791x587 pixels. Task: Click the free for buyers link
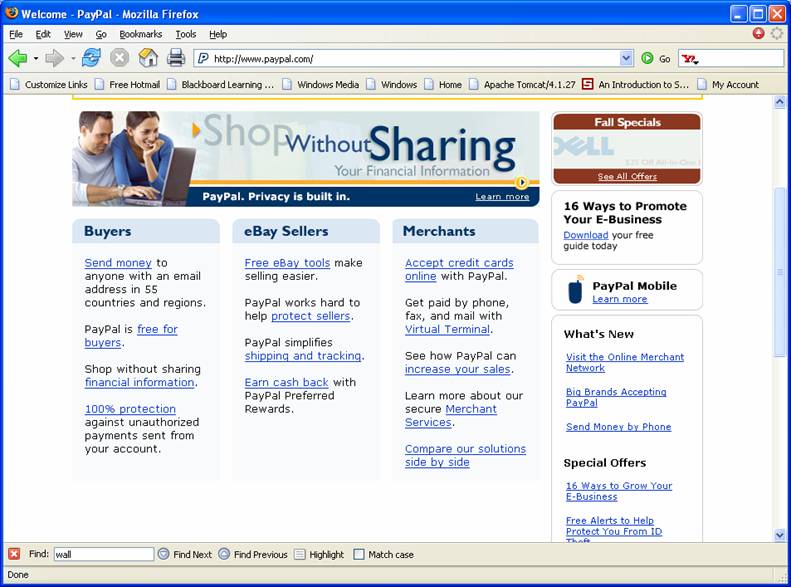tap(157, 329)
